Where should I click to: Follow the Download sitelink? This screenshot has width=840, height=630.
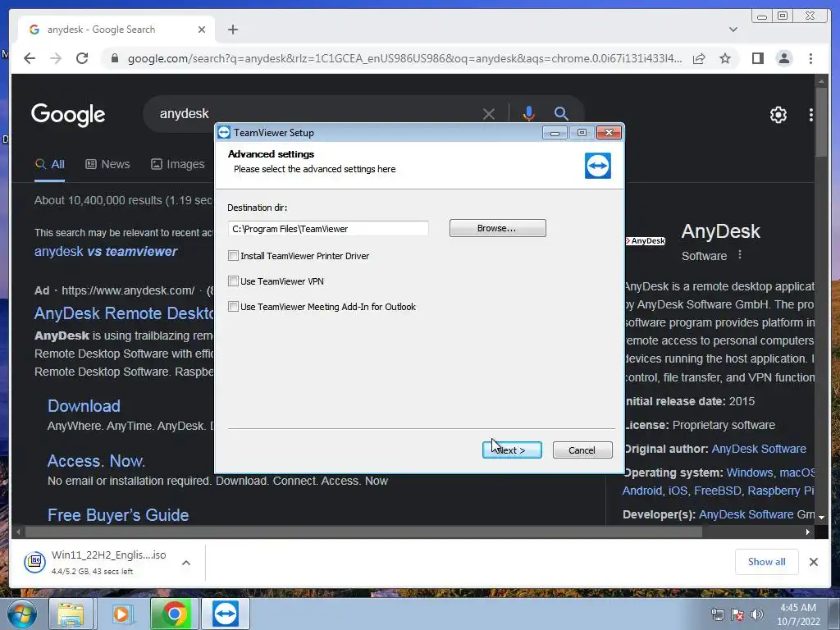click(84, 406)
